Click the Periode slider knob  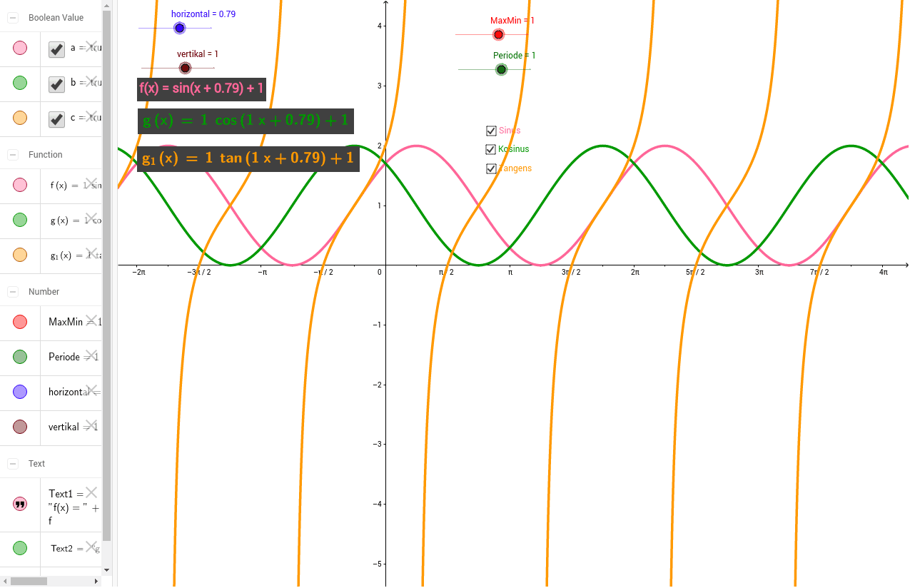pos(501,69)
